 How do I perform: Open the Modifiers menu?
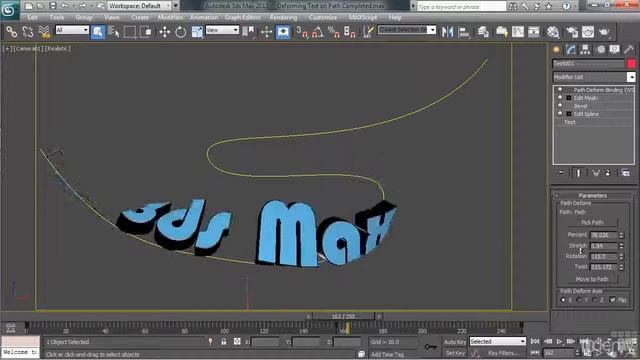170,18
